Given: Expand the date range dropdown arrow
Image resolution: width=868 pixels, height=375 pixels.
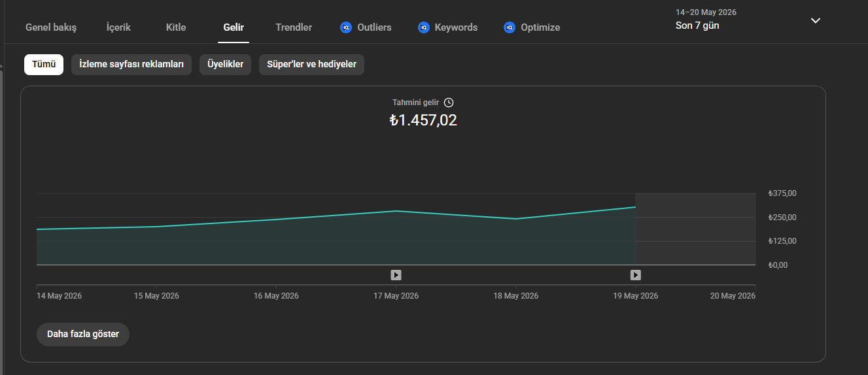Looking at the screenshot, I should click(815, 20).
